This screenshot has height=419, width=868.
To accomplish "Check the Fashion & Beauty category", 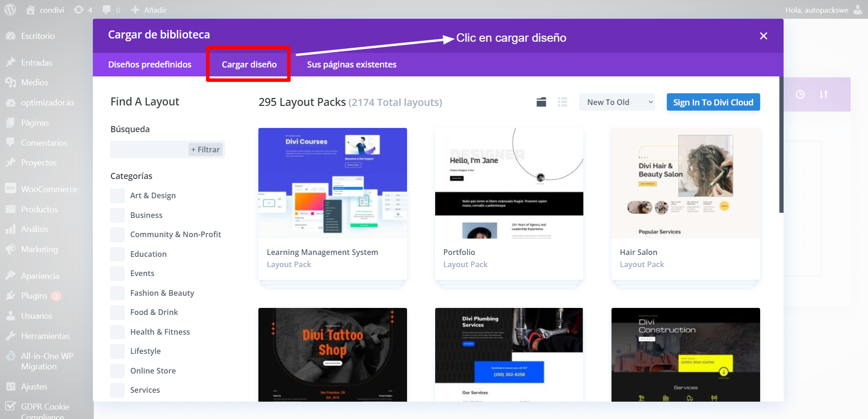I will (118, 293).
